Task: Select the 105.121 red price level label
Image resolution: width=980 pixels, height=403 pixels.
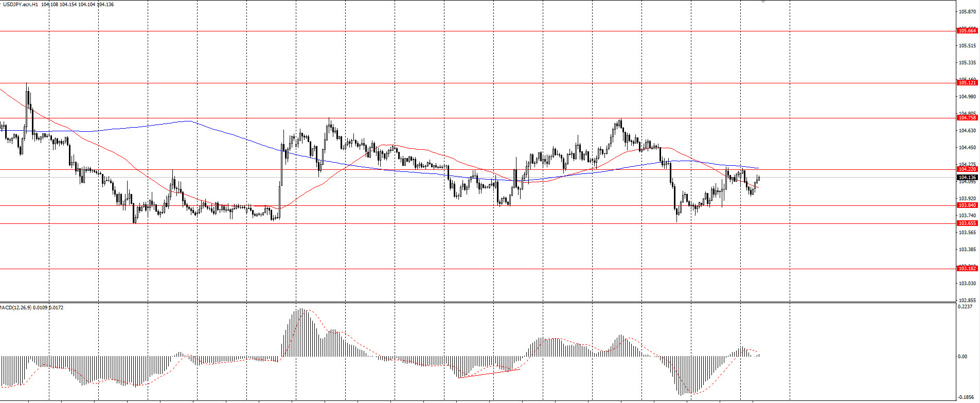Action: (967, 83)
